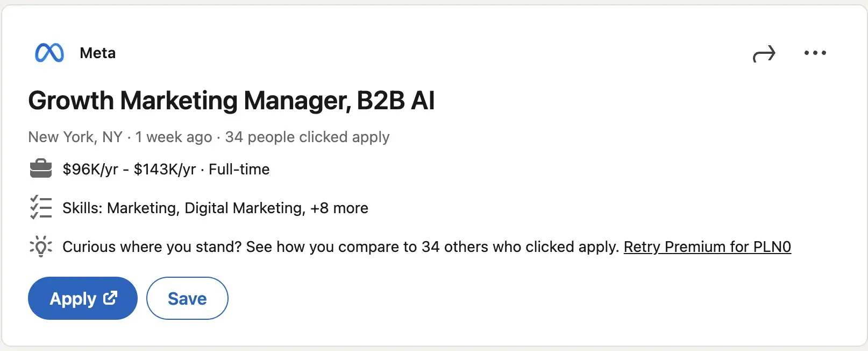868x351 pixels.
Task: Click the lightbulb premium insight icon
Action: pyautogui.click(x=40, y=247)
